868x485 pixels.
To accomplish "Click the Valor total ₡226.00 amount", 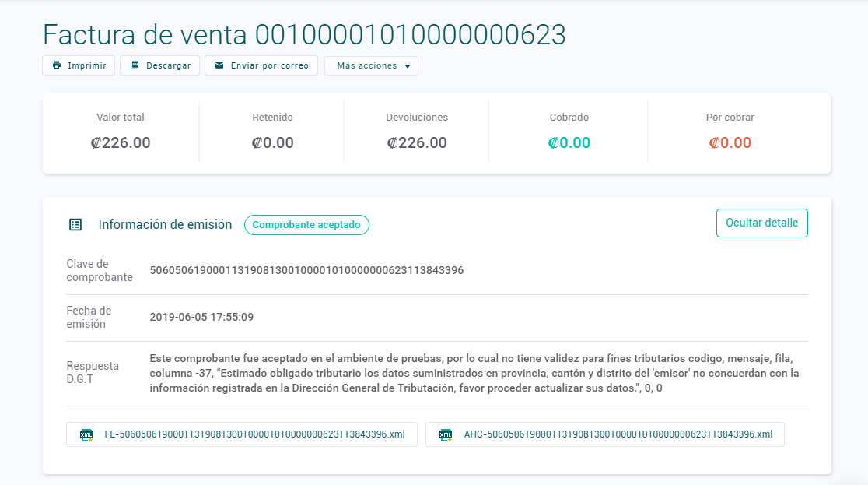I will coord(121,143).
